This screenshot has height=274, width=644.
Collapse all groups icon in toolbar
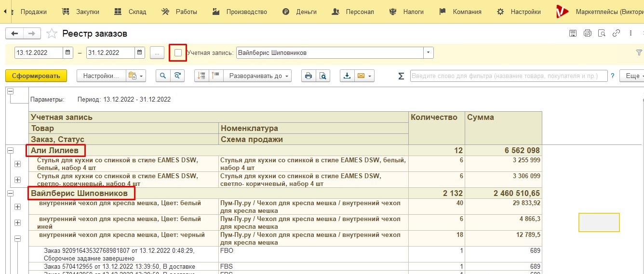(x=201, y=76)
